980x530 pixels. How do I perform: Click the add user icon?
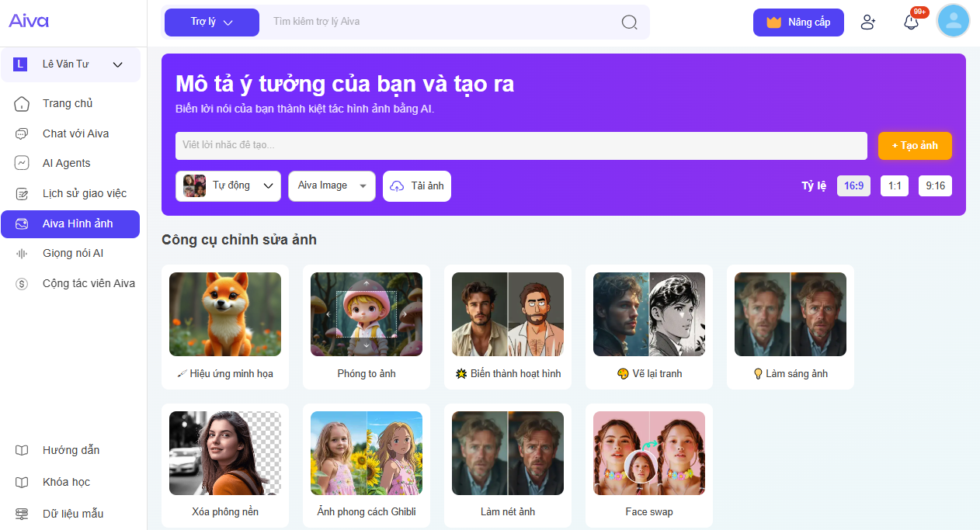[x=868, y=23]
